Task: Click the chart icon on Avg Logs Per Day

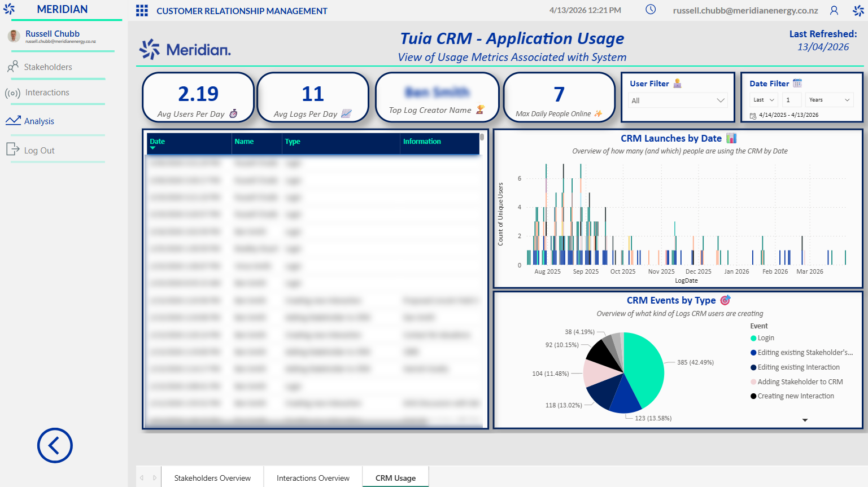Action: 346,113
